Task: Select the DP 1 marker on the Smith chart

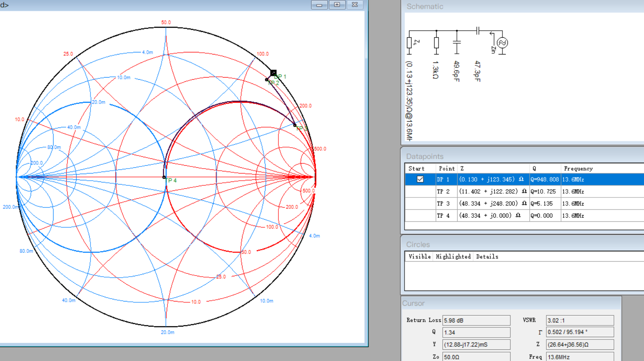Action: click(x=273, y=73)
